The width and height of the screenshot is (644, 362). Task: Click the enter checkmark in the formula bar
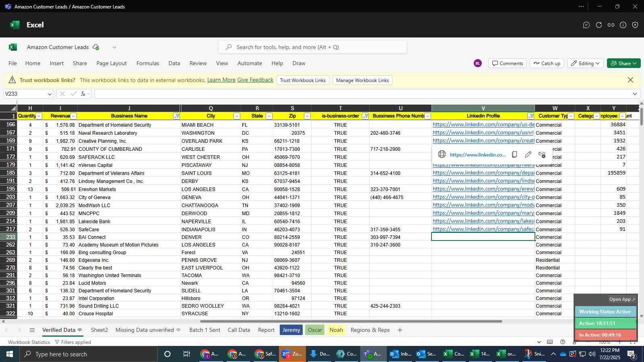point(73,94)
